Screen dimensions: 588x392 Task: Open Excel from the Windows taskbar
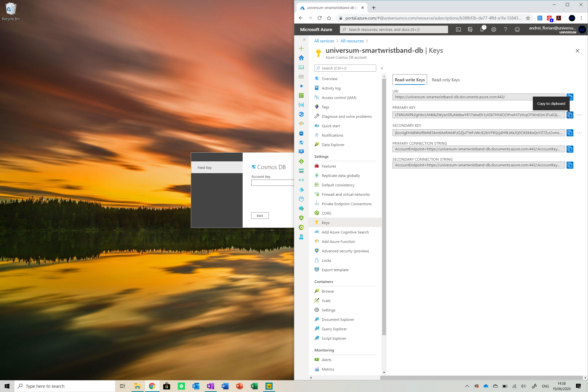tap(254, 386)
